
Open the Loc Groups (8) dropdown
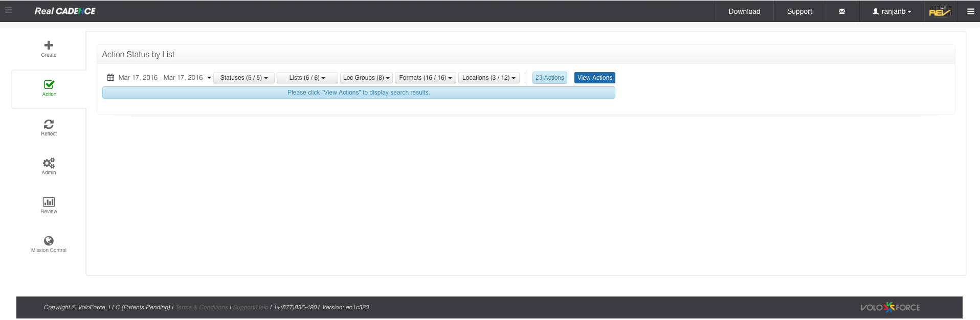[366, 78]
